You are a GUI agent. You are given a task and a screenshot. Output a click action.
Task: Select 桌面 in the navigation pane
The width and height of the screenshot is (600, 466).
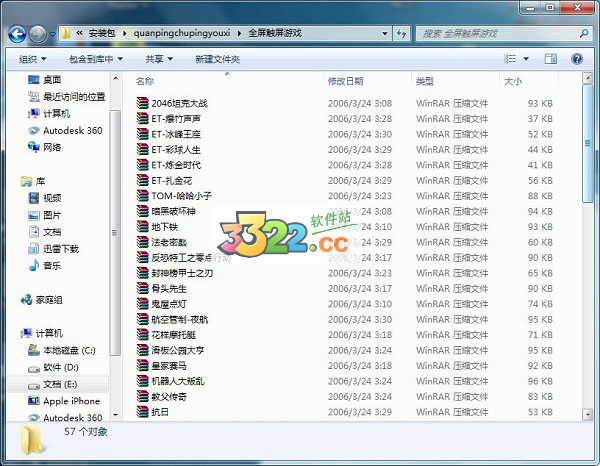coord(44,80)
